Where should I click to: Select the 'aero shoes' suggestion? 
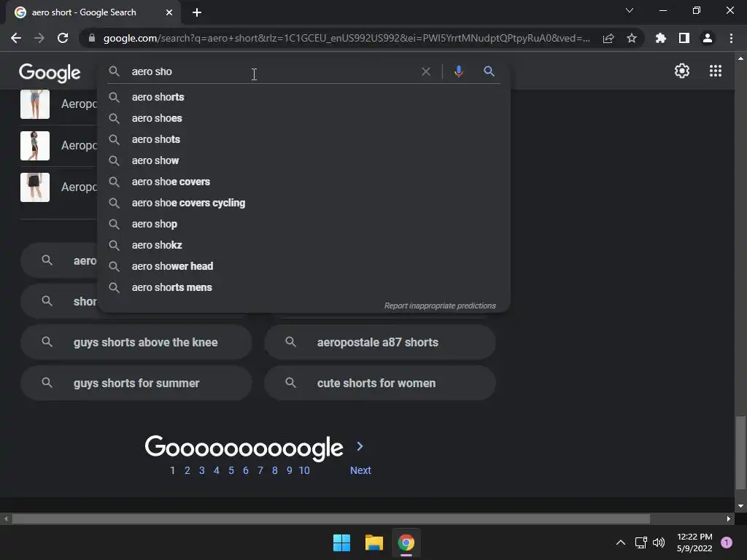pos(304,118)
